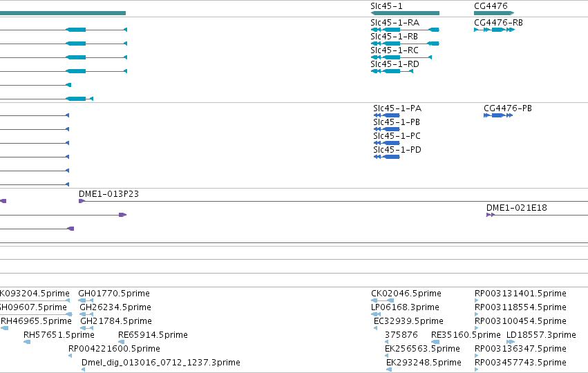The image size is (588, 373).
Task: Click the CG4476-RB transcript glyph
Action: [x=494, y=30]
